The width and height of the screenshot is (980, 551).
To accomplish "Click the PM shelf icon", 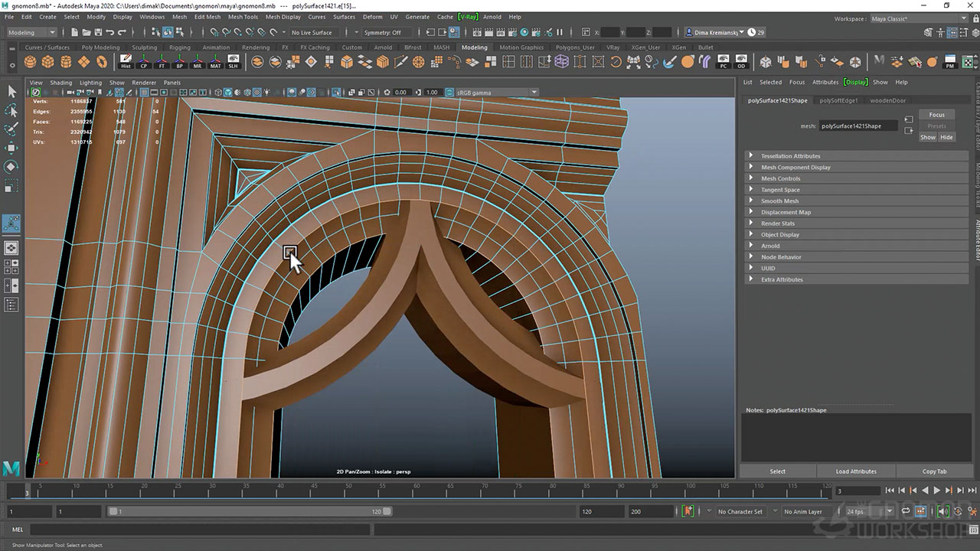I will point(950,62).
